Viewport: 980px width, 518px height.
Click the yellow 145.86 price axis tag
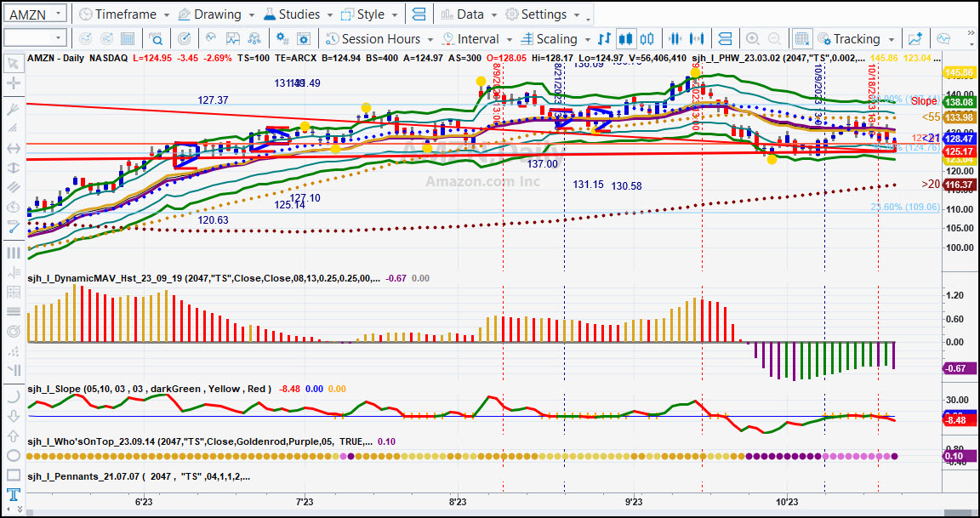[x=960, y=72]
